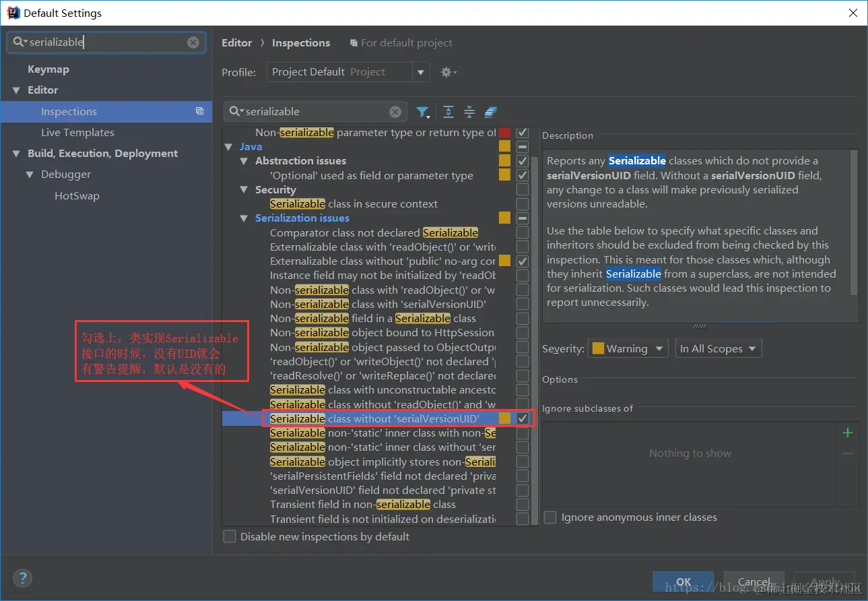Clear the inspections search field text
The image size is (868, 601).
point(395,112)
